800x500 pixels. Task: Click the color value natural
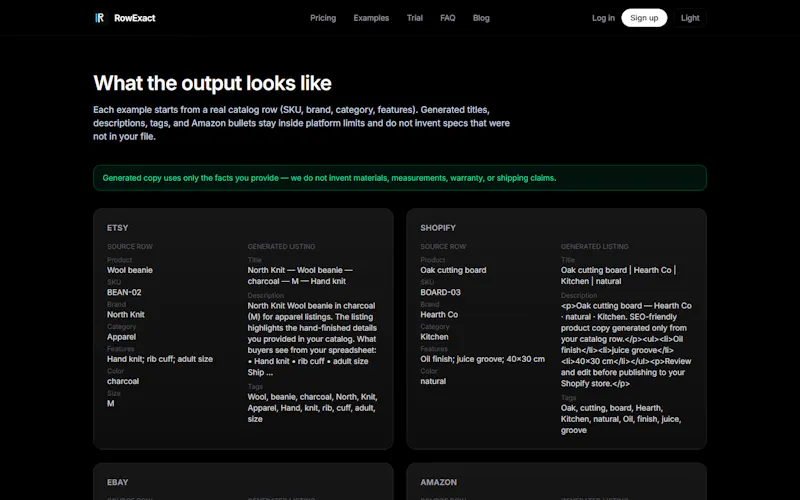click(433, 382)
